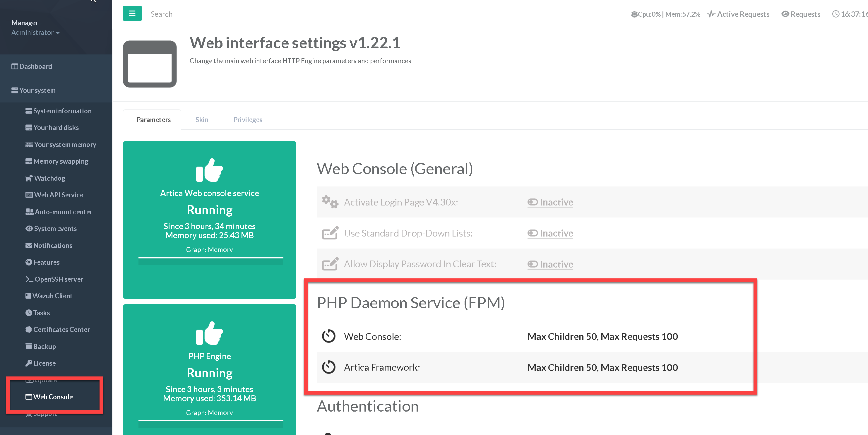
Task: Click the Active Requests pulse icon
Action: click(711, 14)
